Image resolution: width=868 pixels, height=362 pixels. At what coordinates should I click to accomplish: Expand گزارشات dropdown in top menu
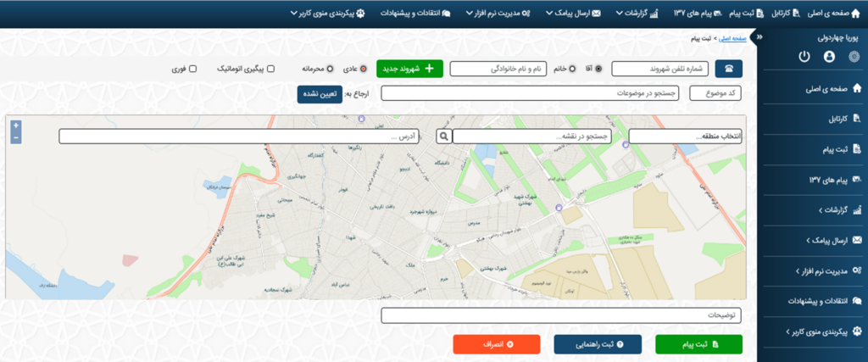[639, 13]
